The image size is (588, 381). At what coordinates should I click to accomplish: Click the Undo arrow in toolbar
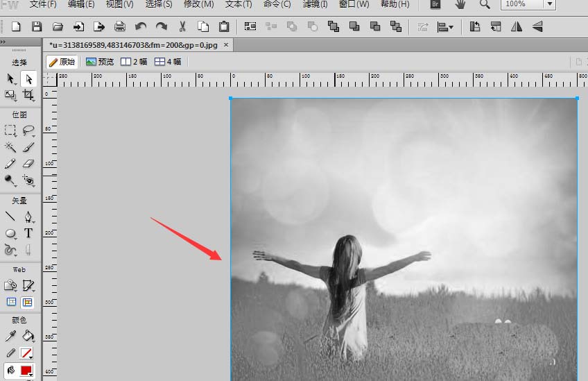click(141, 27)
